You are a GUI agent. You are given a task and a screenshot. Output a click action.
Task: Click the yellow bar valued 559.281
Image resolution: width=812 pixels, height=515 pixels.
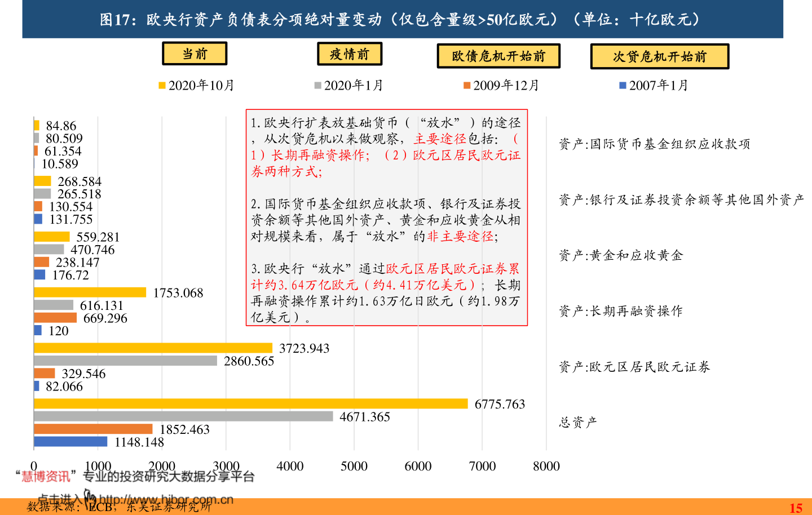[52, 237]
